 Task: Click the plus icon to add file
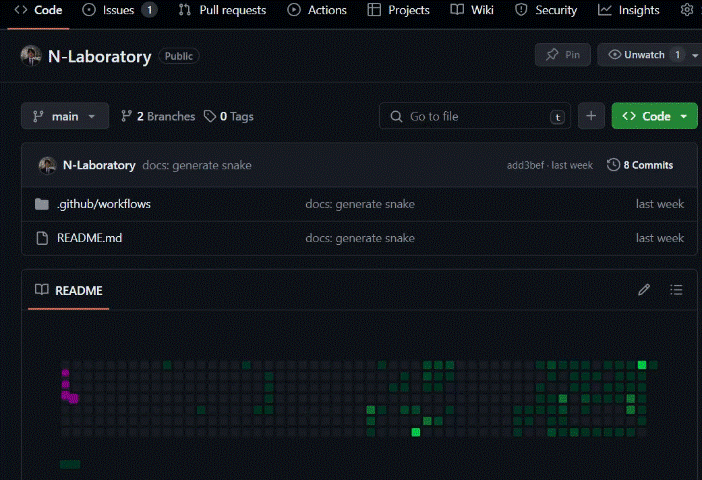click(591, 116)
